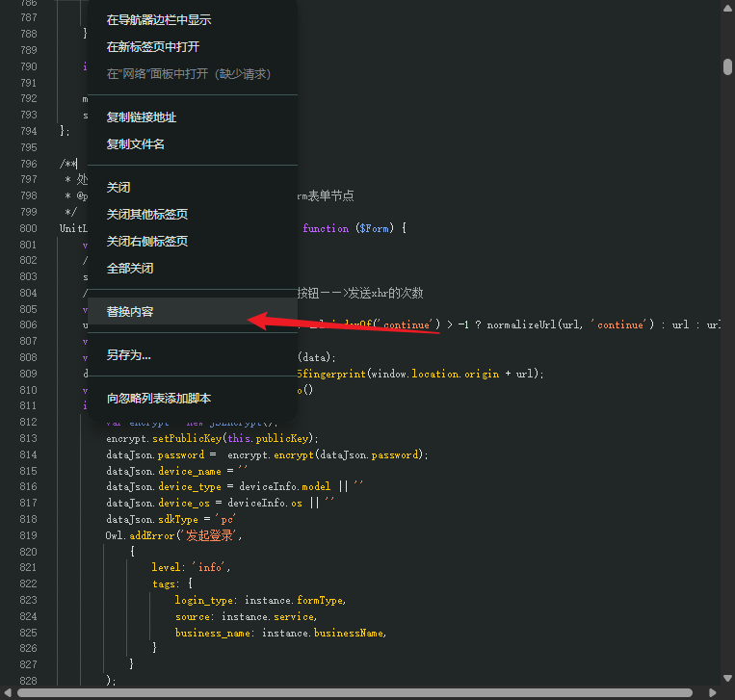The height and width of the screenshot is (700, 735).
Task: Click line number 820 in gutter
Action: pos(28,552)
